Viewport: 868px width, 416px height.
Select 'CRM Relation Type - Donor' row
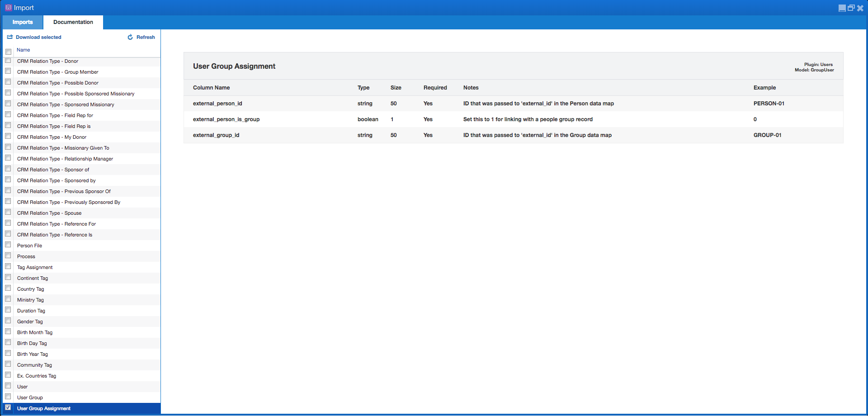(81, 61)
